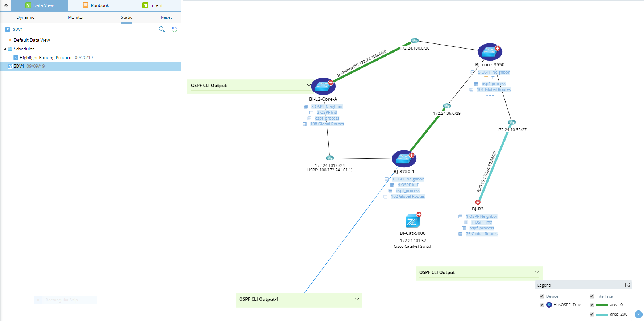Screen dimensions: 644x321
Task: Click the BJ-3750-1 device icon
Action: click(404, 159)
